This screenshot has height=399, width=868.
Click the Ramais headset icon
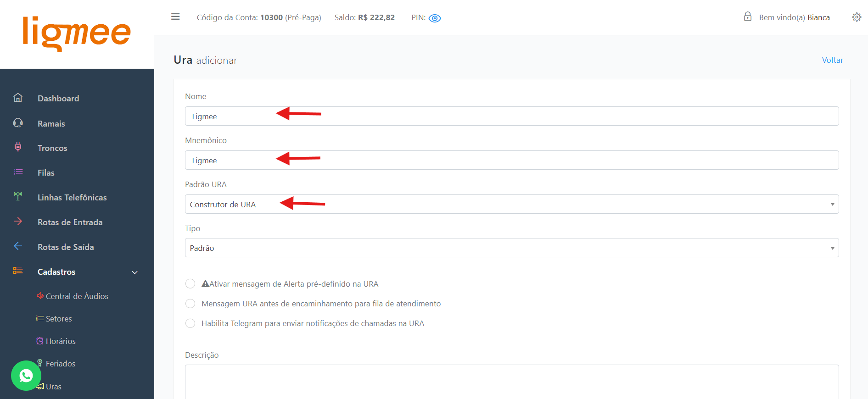(x=18, y=123)
